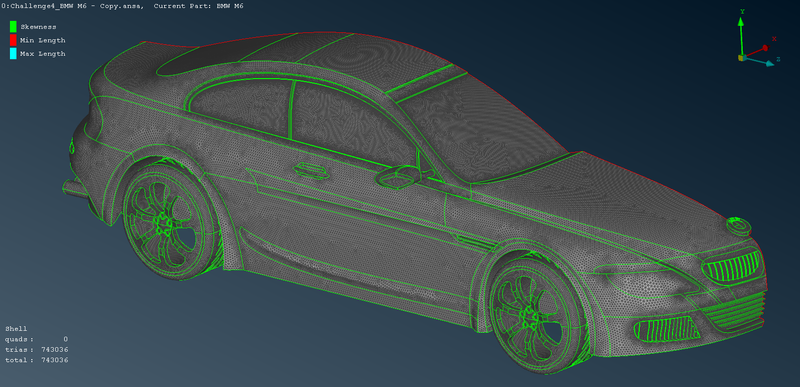Click the red X axis handle
800x387 pixels.
point(765,48)
